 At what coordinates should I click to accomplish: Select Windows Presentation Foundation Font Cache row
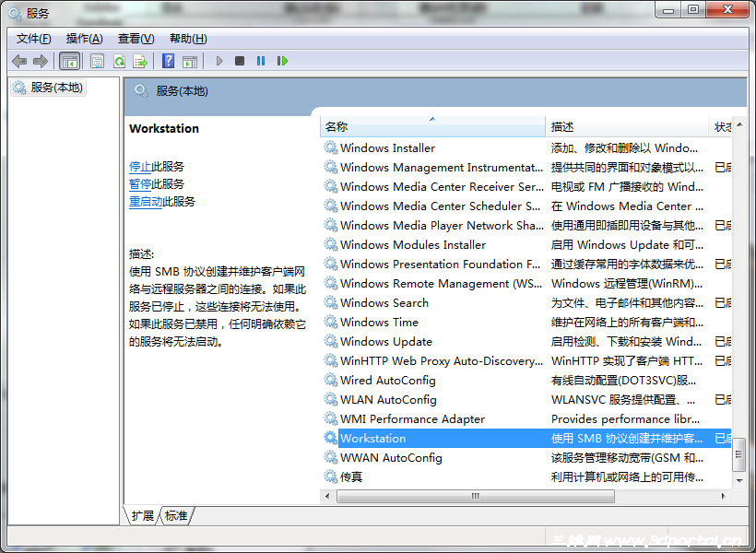click(x=526, y=264)
